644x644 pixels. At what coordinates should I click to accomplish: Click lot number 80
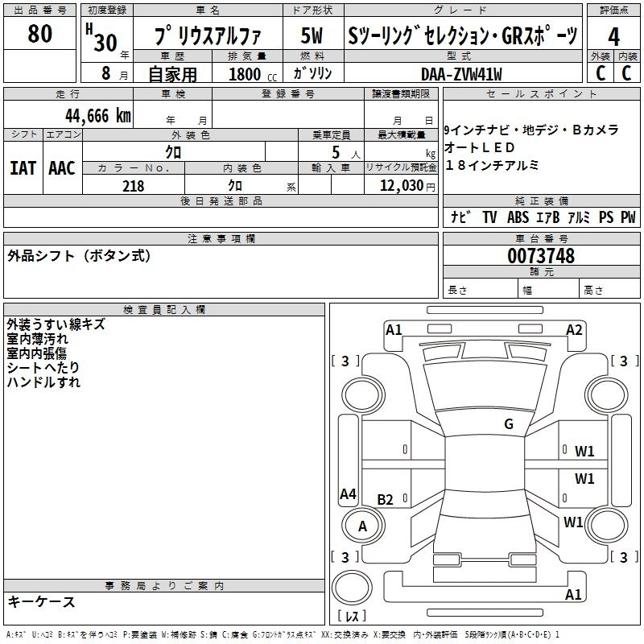(x=39, y=34)
